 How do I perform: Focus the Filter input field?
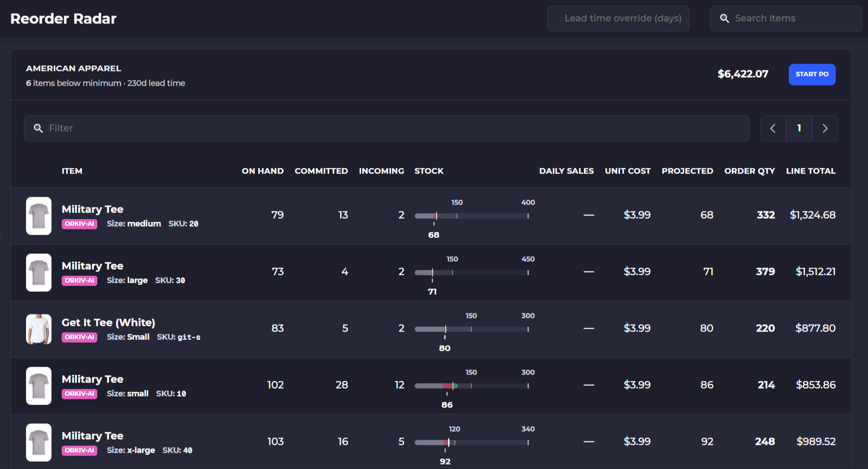pyautogui.click(x=386, y=129)
